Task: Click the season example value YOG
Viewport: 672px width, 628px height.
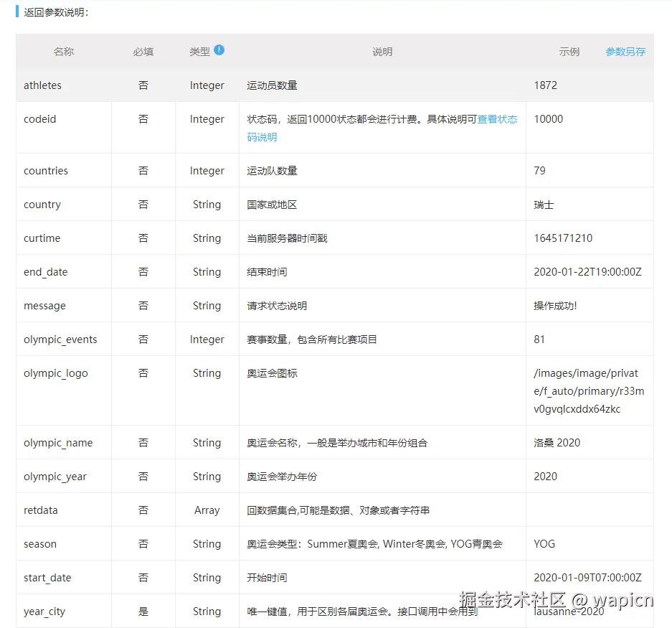Action: (x=544, y=544)
